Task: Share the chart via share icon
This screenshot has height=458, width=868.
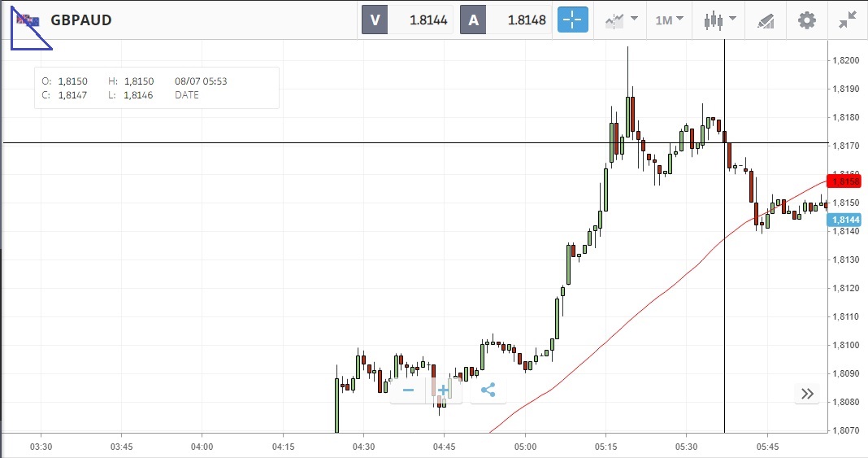Action: [488, 390]
